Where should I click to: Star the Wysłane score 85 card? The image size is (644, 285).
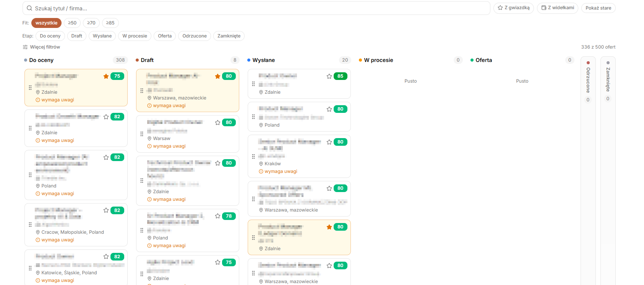point(329,76)
